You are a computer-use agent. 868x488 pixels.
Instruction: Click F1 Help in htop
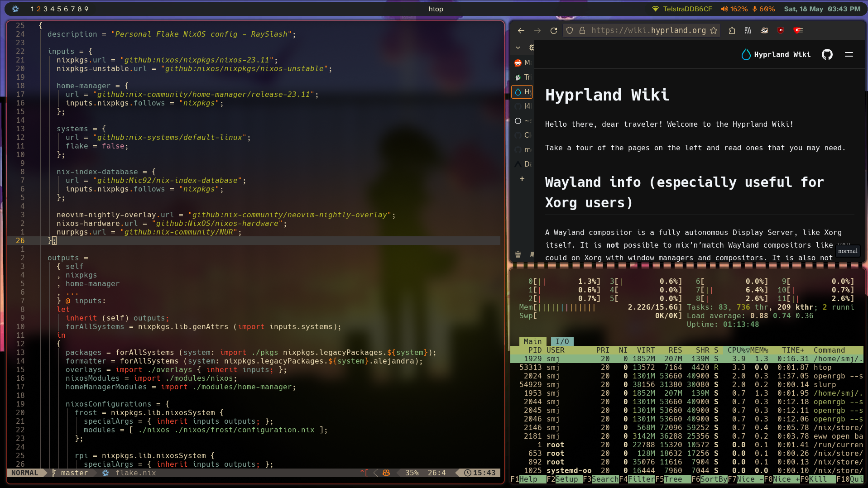pyautogui.click(x=528, y=479)
